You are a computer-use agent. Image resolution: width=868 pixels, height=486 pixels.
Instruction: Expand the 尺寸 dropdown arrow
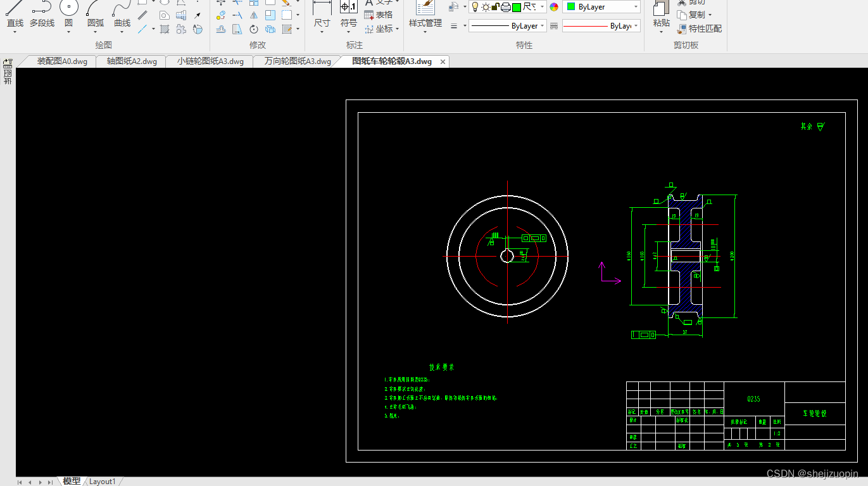tap(322, 32)
